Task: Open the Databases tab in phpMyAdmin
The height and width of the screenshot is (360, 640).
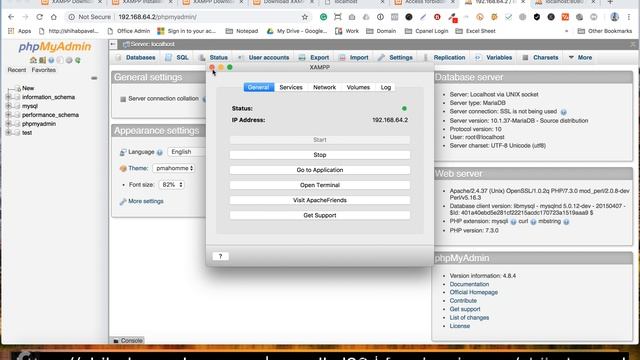Action: pos(135,58)
